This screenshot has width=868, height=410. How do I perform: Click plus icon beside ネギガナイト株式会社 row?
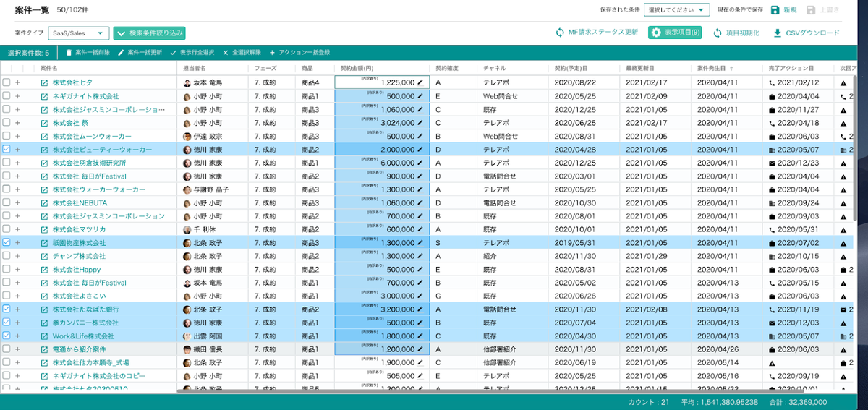click(x=17, y=96)
